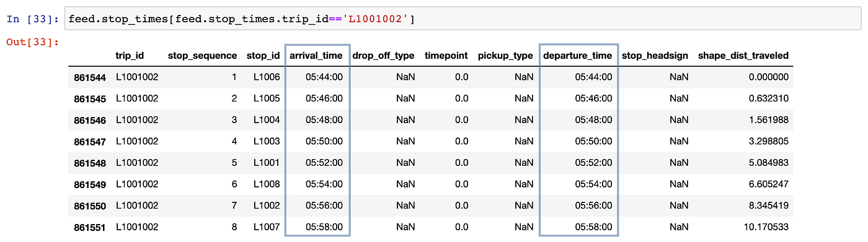Click shape_dist_traveled value 1.561988
This screenshot has height=242, width=868.
click(x=769, y=119)
